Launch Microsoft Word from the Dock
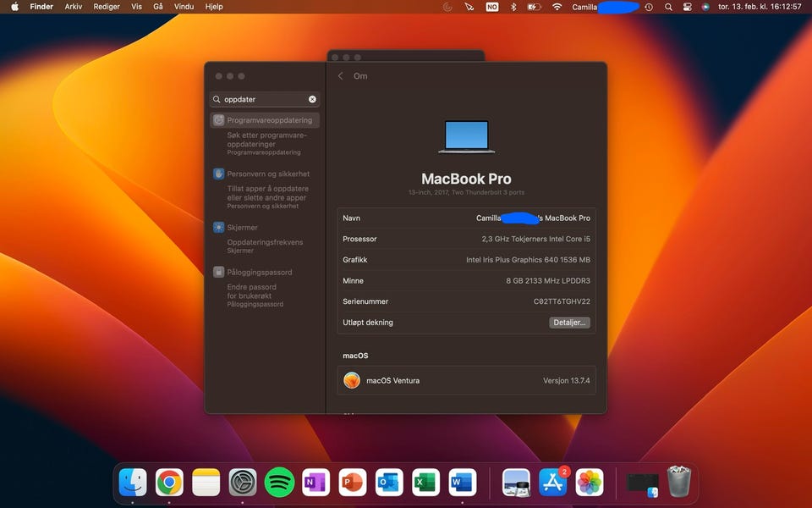Screen dimensions: 812x508 click(x=463, y=483)
